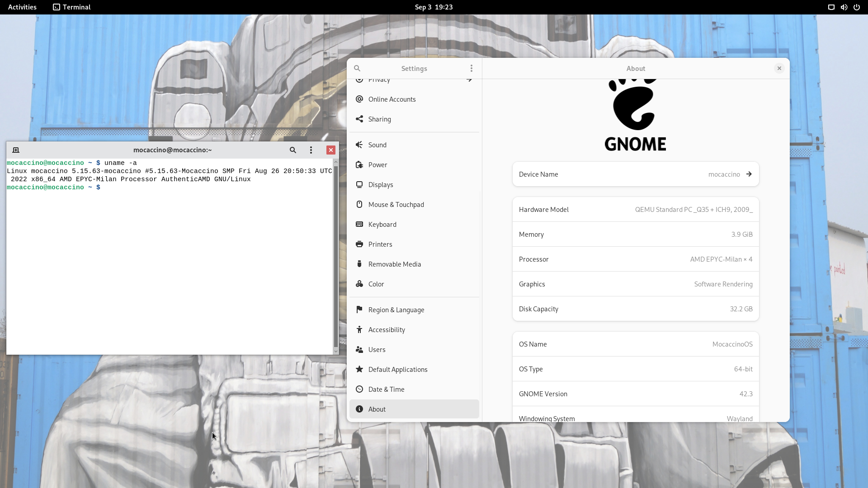Open the Terminal three-dot menu

[x=311, y=150]
